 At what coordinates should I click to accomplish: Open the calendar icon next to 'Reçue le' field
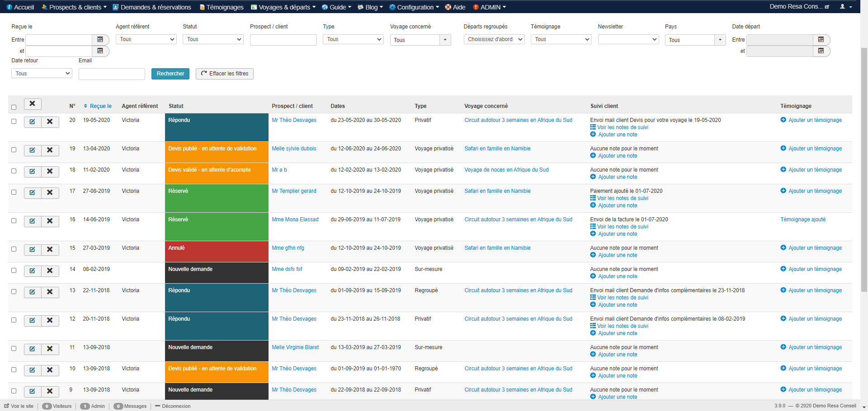(100, 40)
